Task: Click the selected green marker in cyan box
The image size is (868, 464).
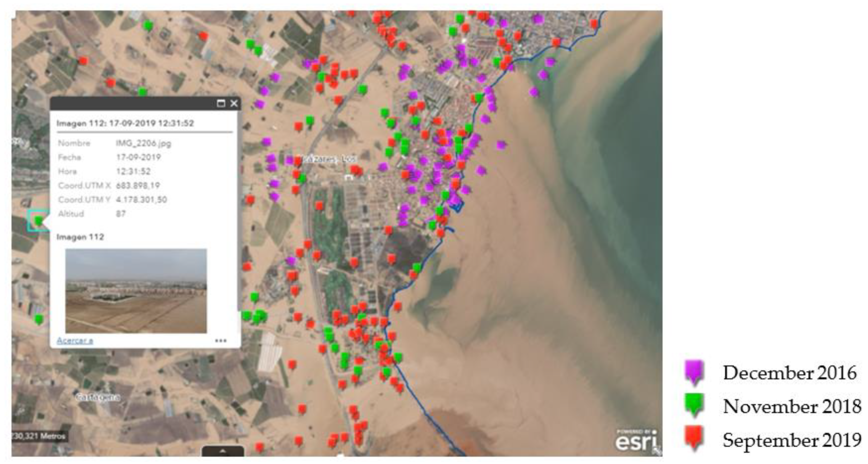Action: pyautogui.click(x=39, y=221)
